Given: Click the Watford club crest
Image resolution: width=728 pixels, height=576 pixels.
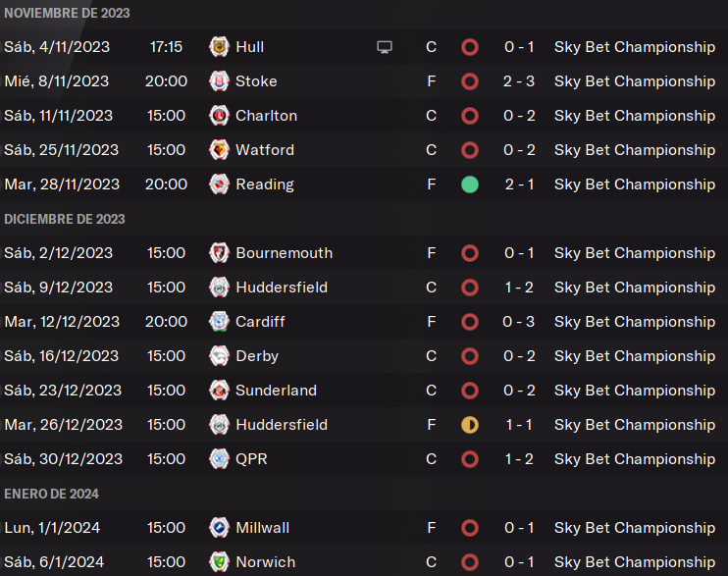Looking at the screenshot, I should tap(219, 150).
